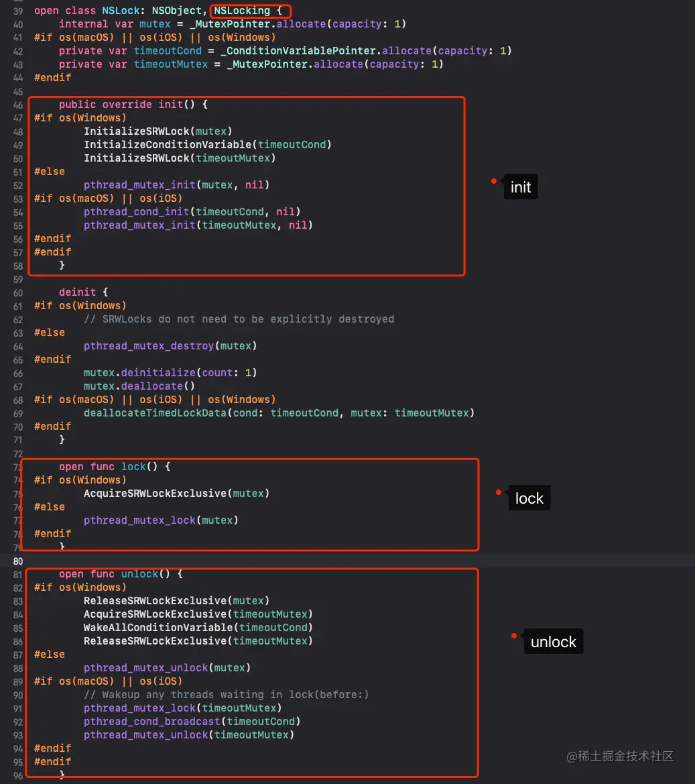Click the #else directive on line 51
Viewport: 695px width, 784px height.
[50, 172]
